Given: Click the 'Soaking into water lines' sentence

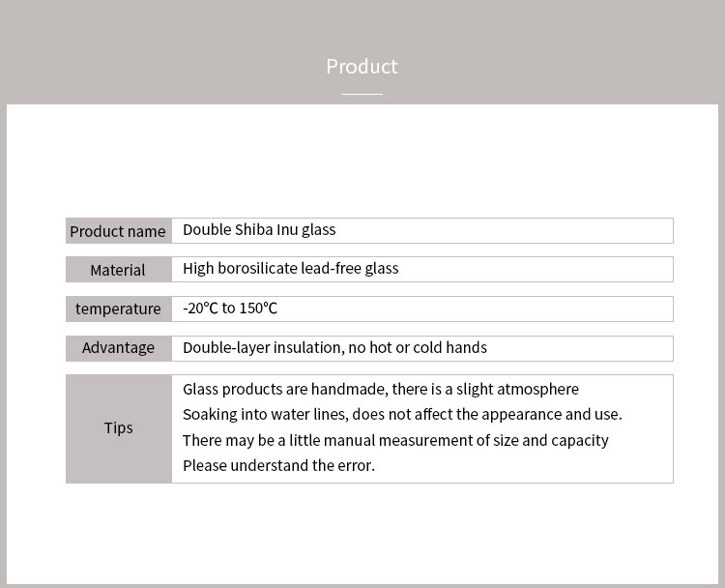Looking at the screenshot, I should pos(402,414).
